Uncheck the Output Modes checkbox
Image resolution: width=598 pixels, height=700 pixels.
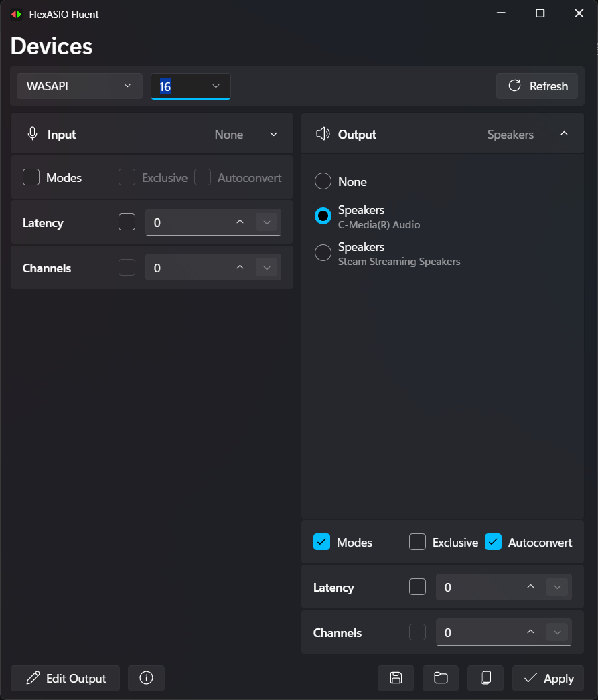pyautogui.click(x=321, y=542)
